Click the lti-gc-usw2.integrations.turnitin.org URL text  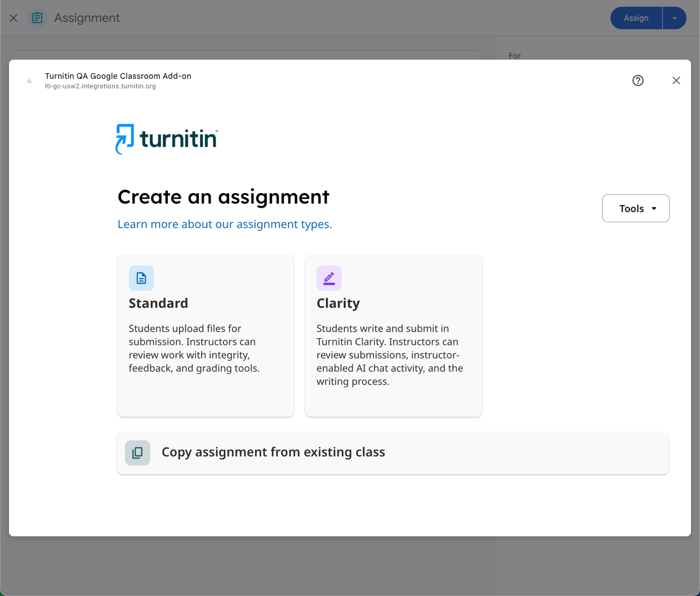(100, 86)
